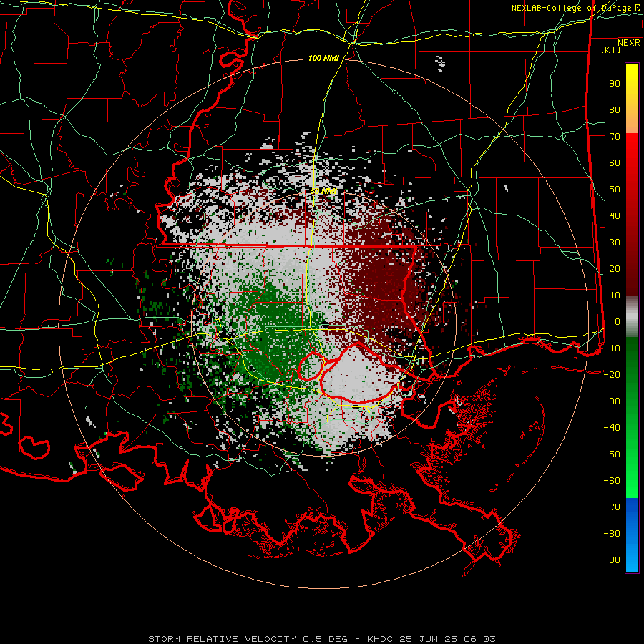The width and height of the screenshot is (644, 644).
Task: Click the 10 value on the velocity scale
Action: pyautogui.click(x=615, y=296)
